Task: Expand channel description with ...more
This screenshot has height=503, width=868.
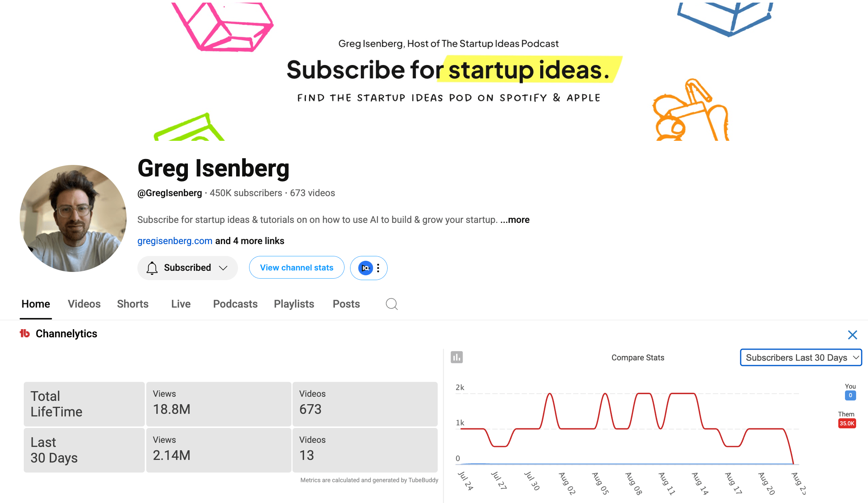Action: (x=515, y=220)
